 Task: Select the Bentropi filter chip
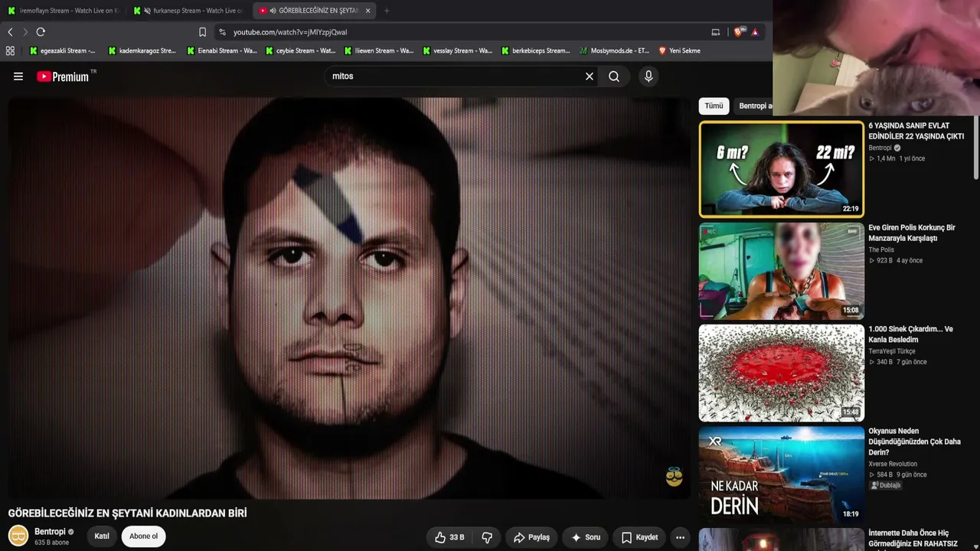(754, 106)
